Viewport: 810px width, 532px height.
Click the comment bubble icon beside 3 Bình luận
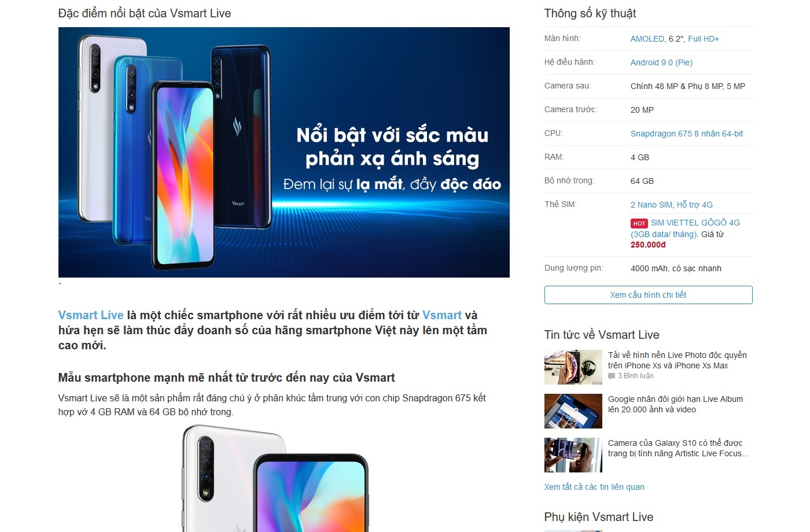612,376
